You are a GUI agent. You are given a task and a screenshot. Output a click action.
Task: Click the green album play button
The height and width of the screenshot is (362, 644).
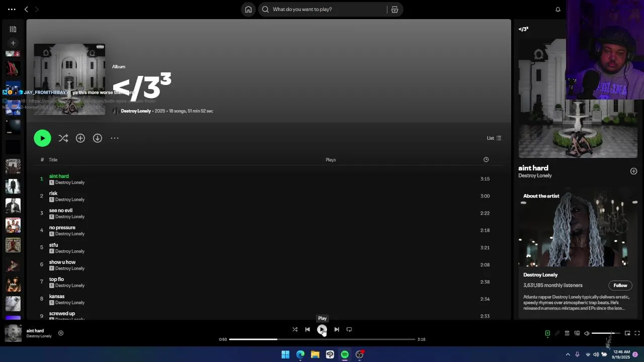[42, 138]
